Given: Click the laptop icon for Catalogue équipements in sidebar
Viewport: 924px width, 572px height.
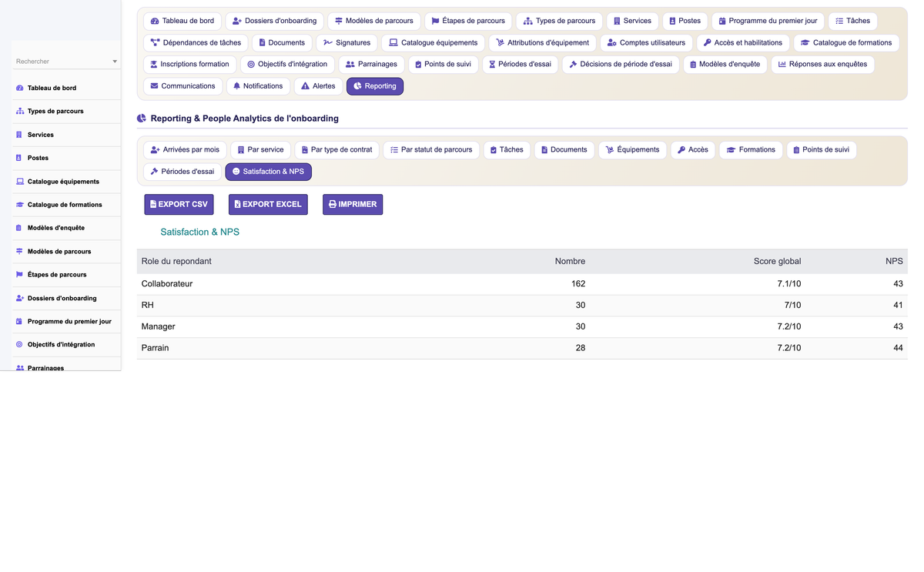Looking at the screenshot, I should 19,182.
